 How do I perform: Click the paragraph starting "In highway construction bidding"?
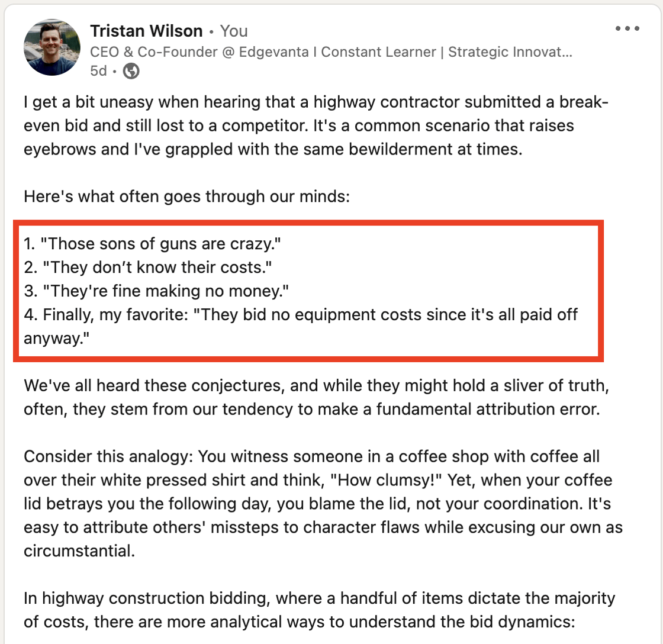[x=320, y=611]
